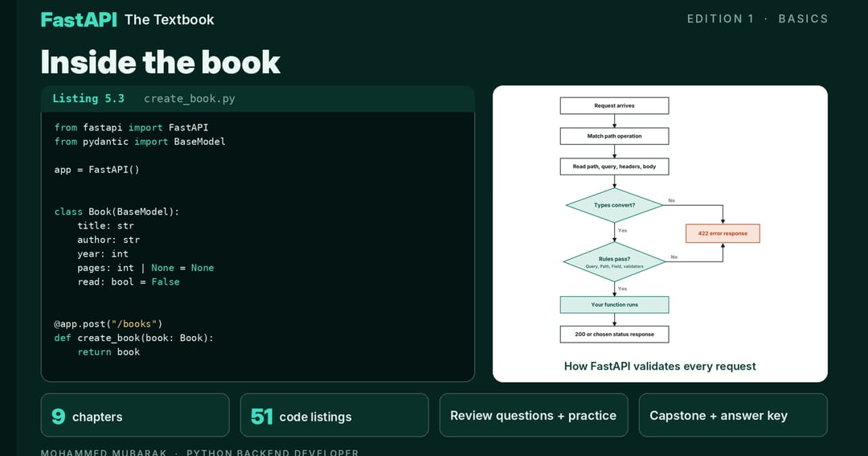
Task: Click the 'read: bool = False' line
Action: click(129, 282)
